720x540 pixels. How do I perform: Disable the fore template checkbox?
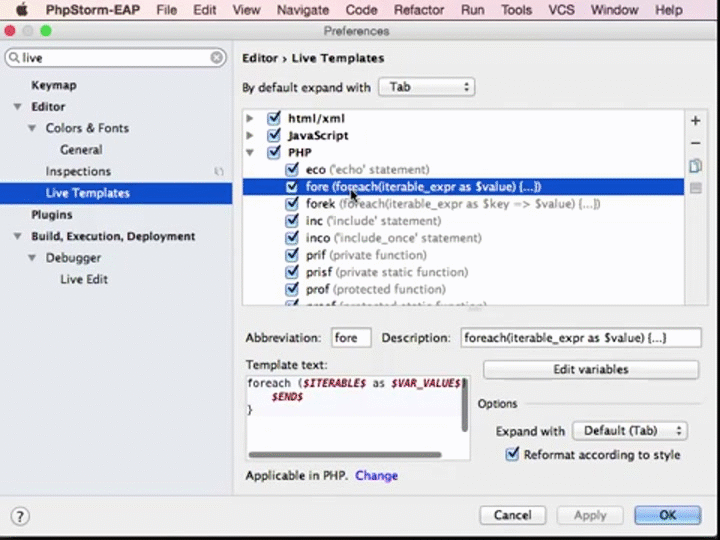coord(292,187)
